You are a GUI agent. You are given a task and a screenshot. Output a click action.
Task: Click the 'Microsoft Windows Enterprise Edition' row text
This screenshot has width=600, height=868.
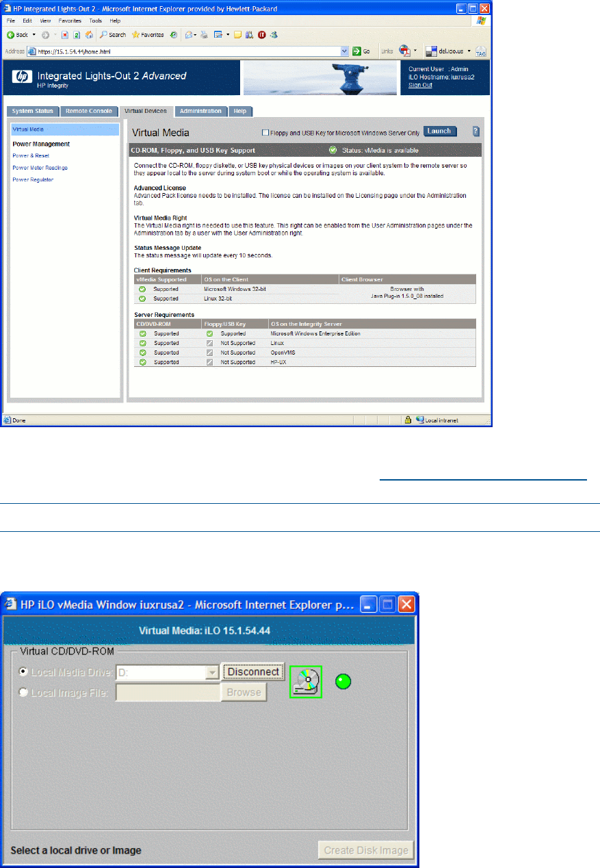[316, 333]
